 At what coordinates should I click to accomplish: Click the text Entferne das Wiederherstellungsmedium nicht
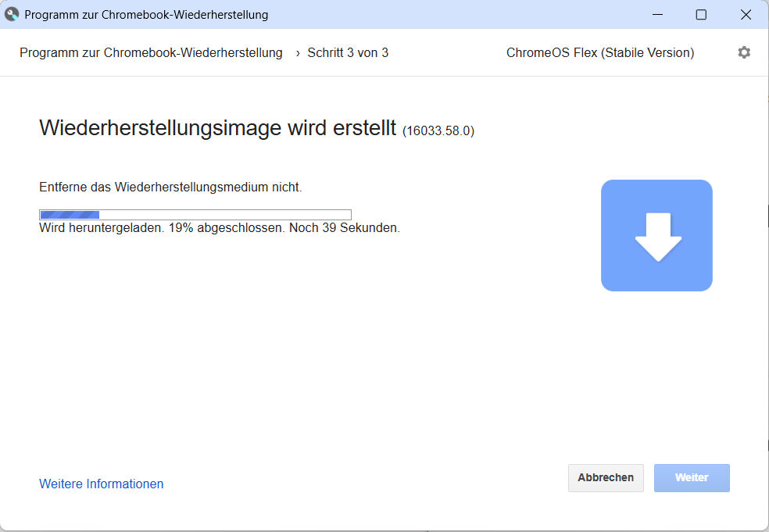pos(170,187)
